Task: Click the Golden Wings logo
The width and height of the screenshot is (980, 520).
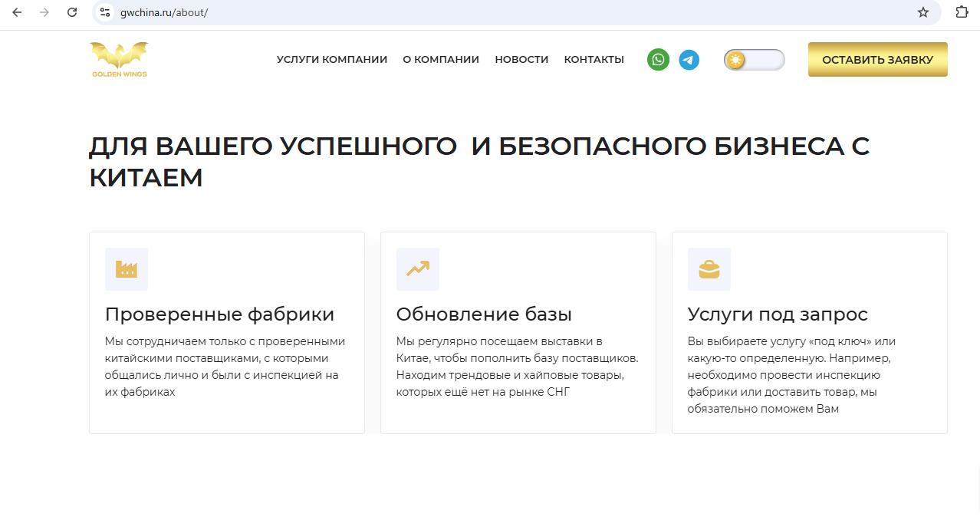Action: [x=120, y=59]
